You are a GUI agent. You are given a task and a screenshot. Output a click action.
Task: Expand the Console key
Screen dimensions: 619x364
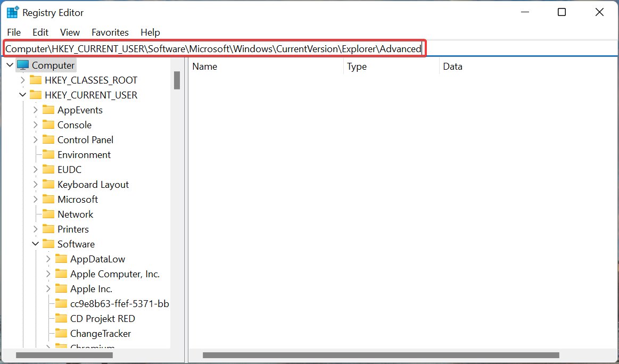click(x=35, y=125)
